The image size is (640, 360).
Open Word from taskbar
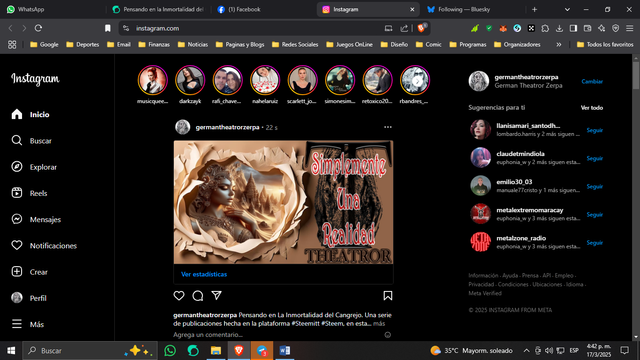(285, 351)
